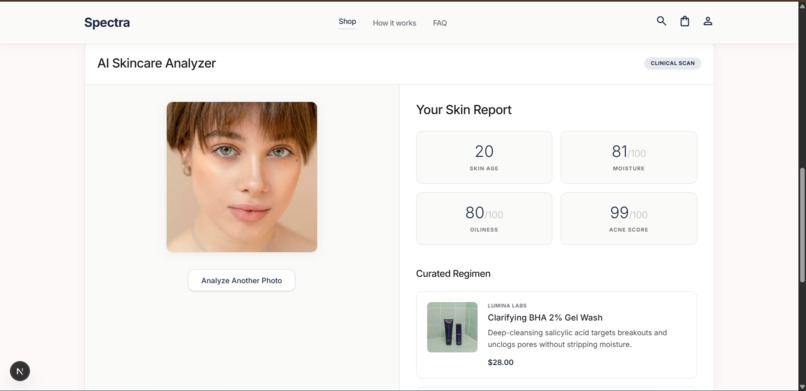Image resolution: width=806 pixels, height=391 pixels.
Task: Open the Shop nav item
Action: pos(347,22)
